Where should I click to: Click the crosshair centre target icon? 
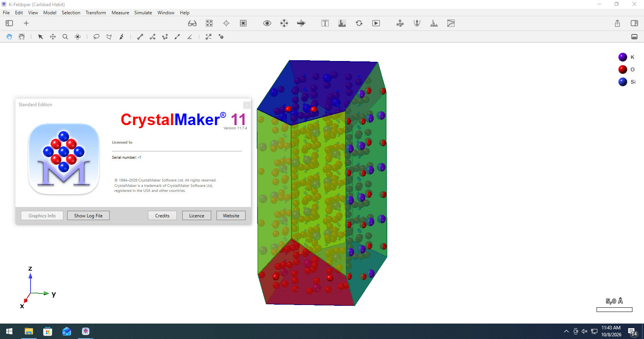coord(226,23)
